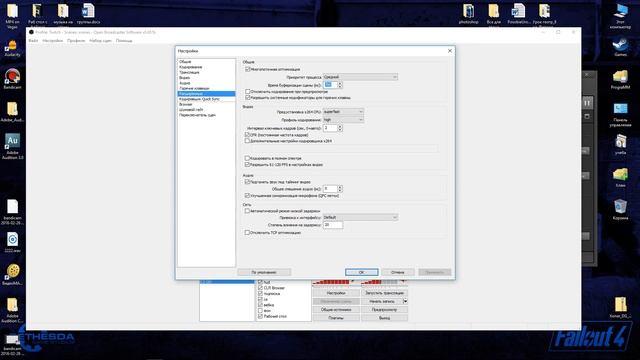Enable Кодировать в полном спектре checkbox

247,158
